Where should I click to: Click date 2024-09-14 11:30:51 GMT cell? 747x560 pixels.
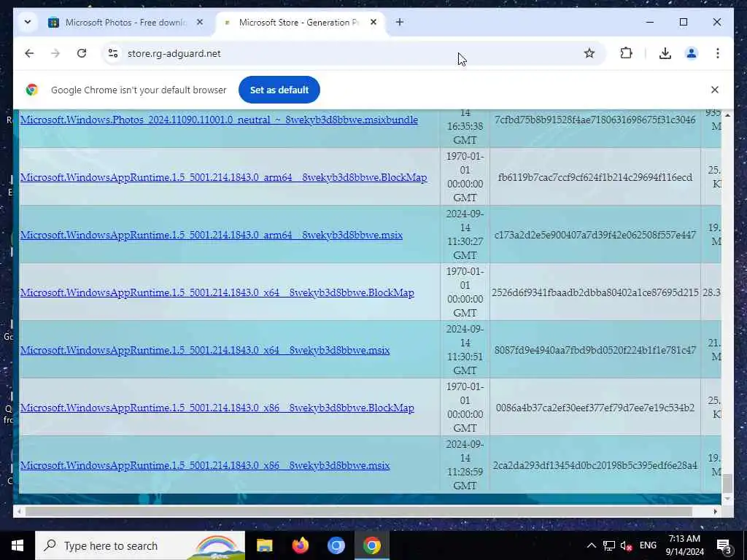(x=465, y=349)
